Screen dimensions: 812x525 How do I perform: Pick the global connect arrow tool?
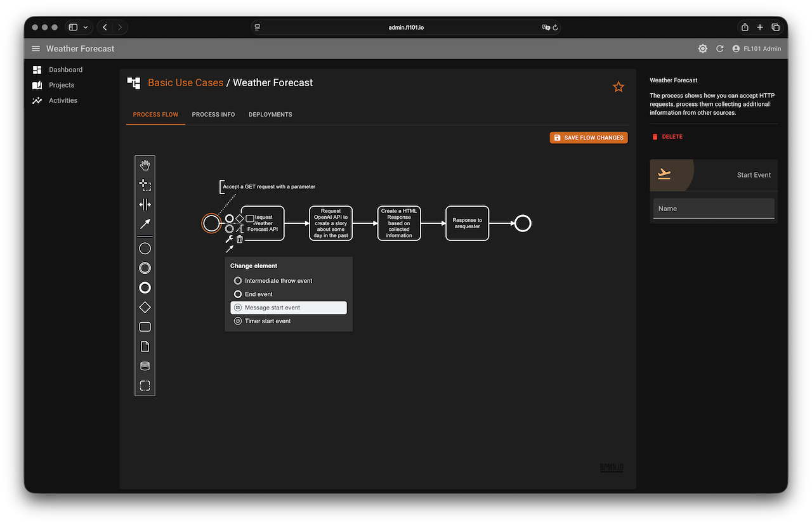145,224
